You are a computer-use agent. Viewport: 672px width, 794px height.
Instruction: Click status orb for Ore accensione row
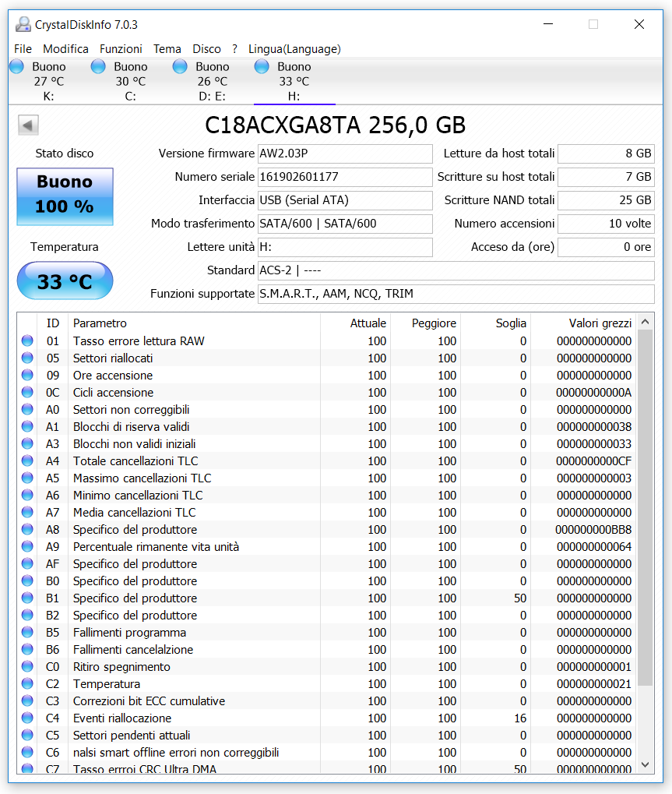click(x=27, y=376)
